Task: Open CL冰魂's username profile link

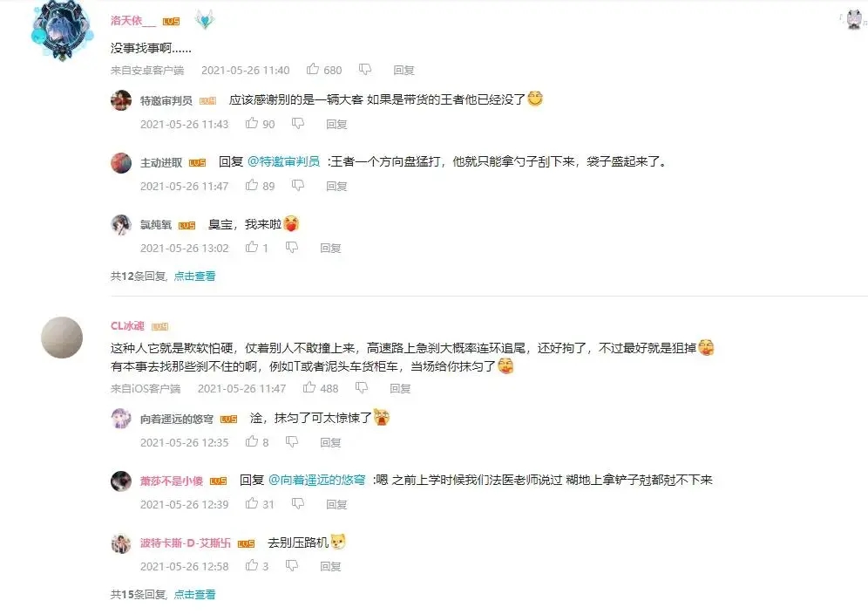Action: 127,326
